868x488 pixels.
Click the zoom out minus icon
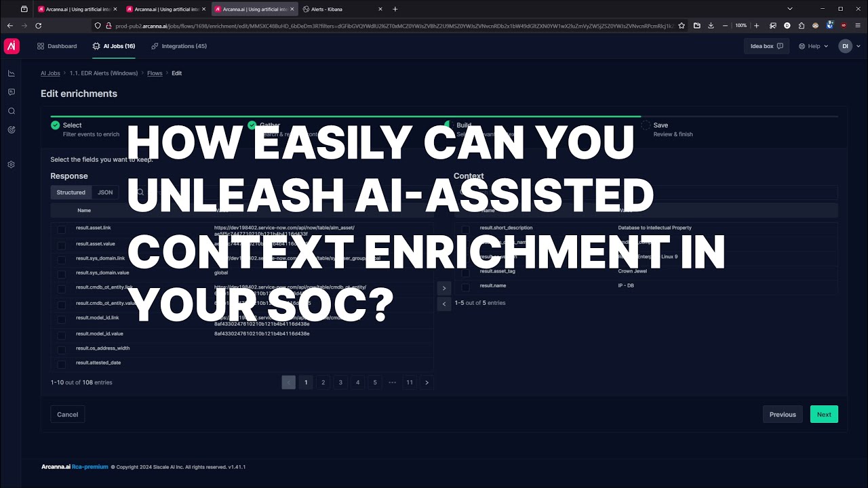tap(725, 26)
